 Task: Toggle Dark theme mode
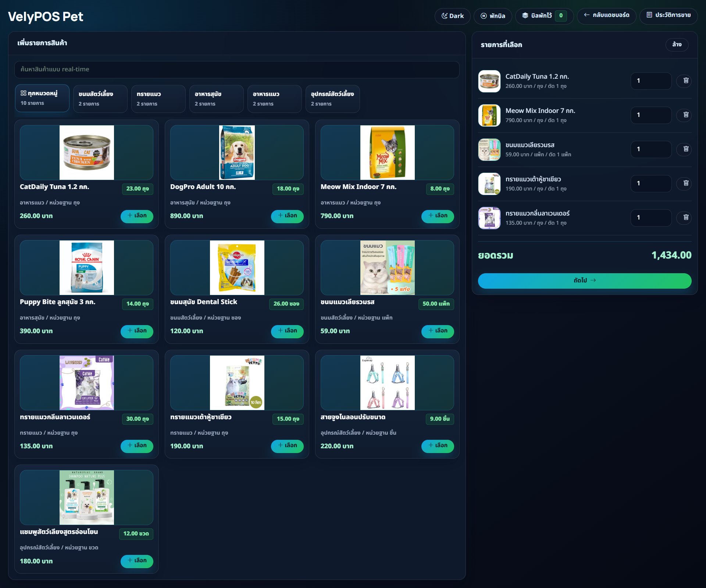point(452,16)
